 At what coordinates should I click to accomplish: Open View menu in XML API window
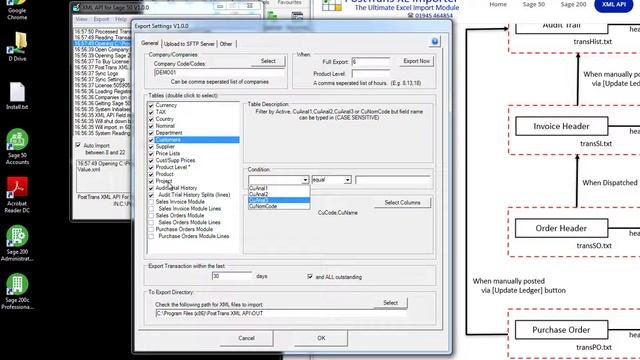coord(81,19)
